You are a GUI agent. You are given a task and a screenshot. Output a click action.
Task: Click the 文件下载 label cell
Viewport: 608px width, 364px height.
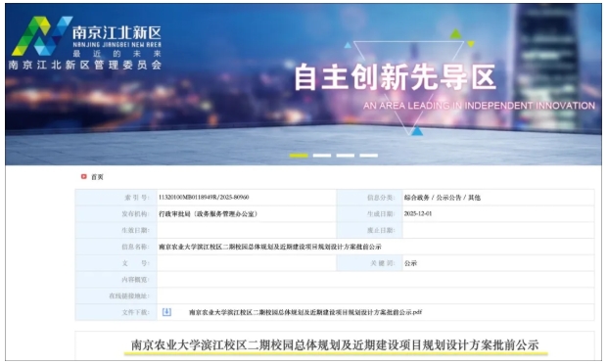(x=117, y=312)
